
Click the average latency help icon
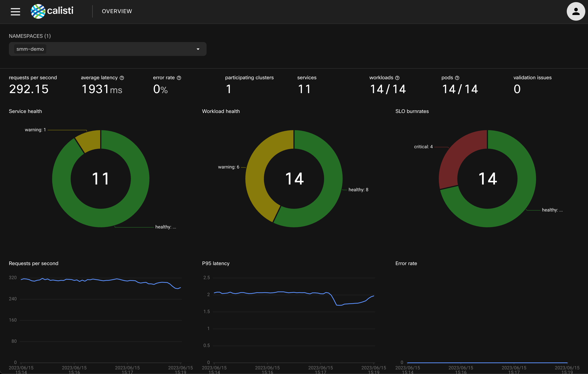click(122, 78)
